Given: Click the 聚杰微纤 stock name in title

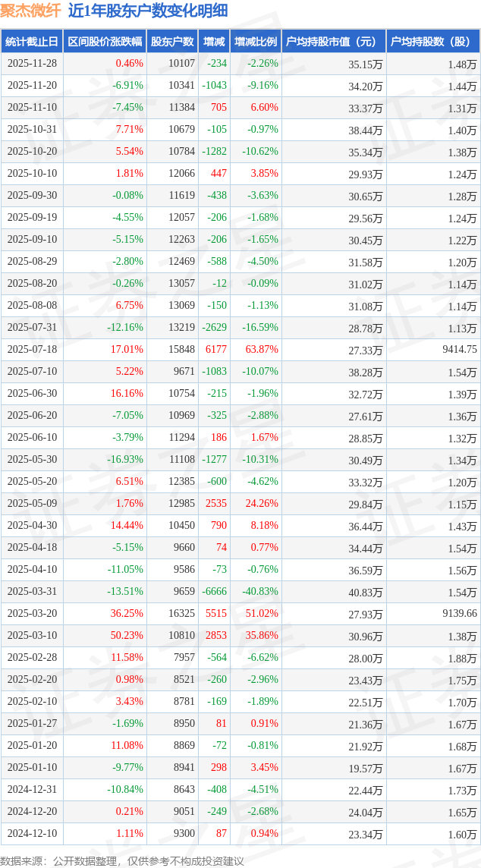Looking at the screenshot, I should click(31, 11).
